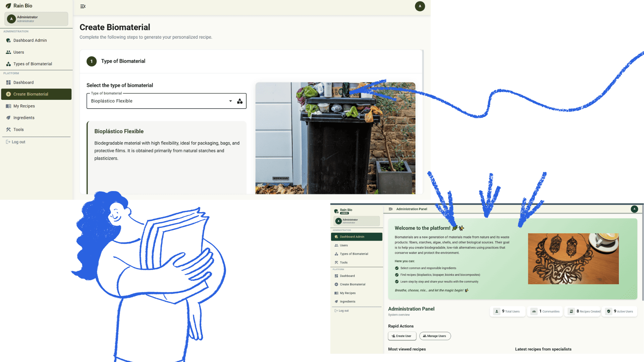Click the Administrator card in Administration Panel sidebar
The image size is (644, 362).
coord(357,221)
